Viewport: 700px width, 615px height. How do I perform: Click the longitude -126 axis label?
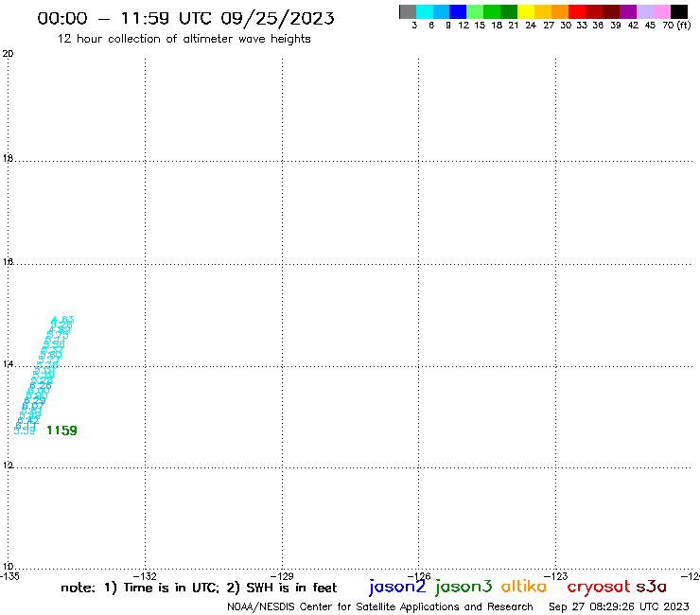pyautogui.click(x=419, y=576)
